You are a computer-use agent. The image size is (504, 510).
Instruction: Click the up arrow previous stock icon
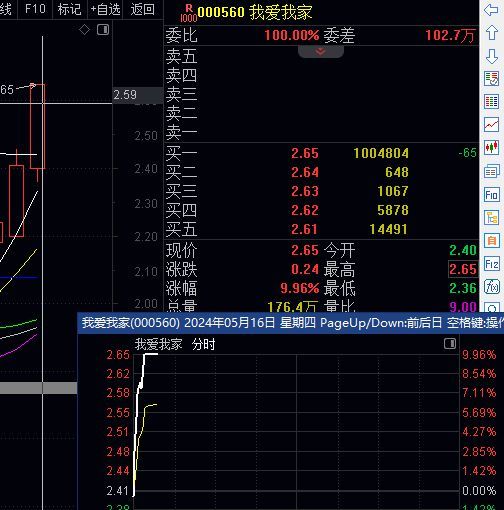(492, 33)
